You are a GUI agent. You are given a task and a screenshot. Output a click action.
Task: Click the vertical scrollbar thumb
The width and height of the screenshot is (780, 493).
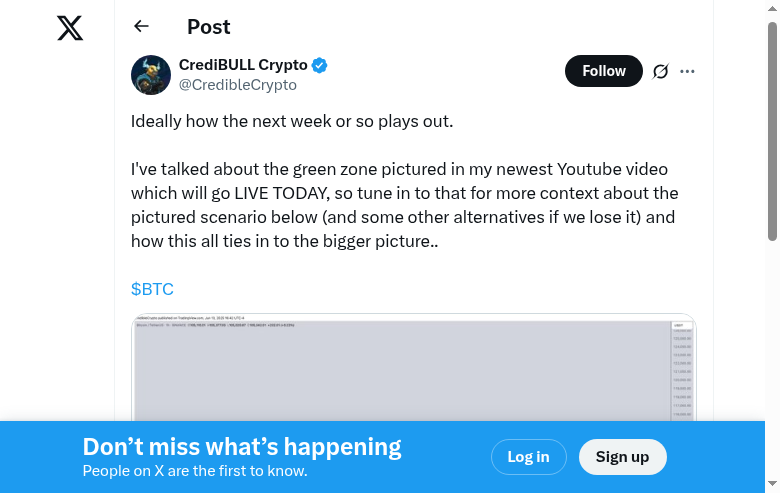click(773, 130)
